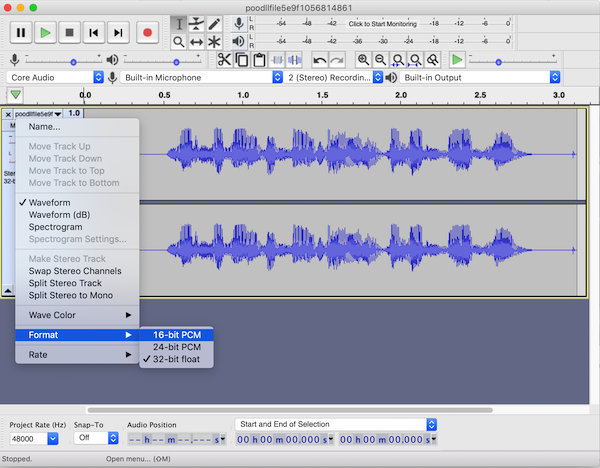The image size is (600, 468).
Task: Choose Swap Stereo Channels
Action: [77, 271]
